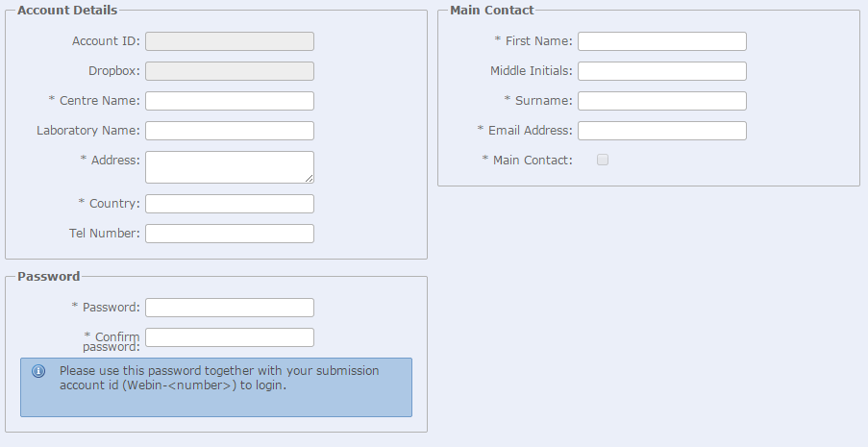Image resolution: width=868 pixels, height=447 pixels.
Task: Focus the Surname field
Action: coord(662,101)
